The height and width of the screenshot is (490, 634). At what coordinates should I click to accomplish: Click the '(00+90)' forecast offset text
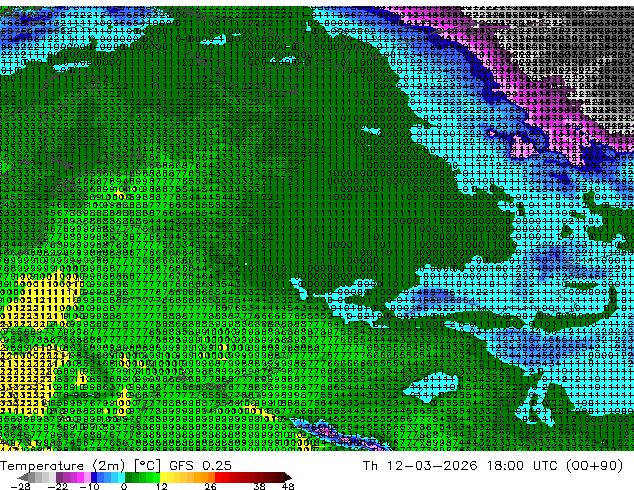[594, 466]
